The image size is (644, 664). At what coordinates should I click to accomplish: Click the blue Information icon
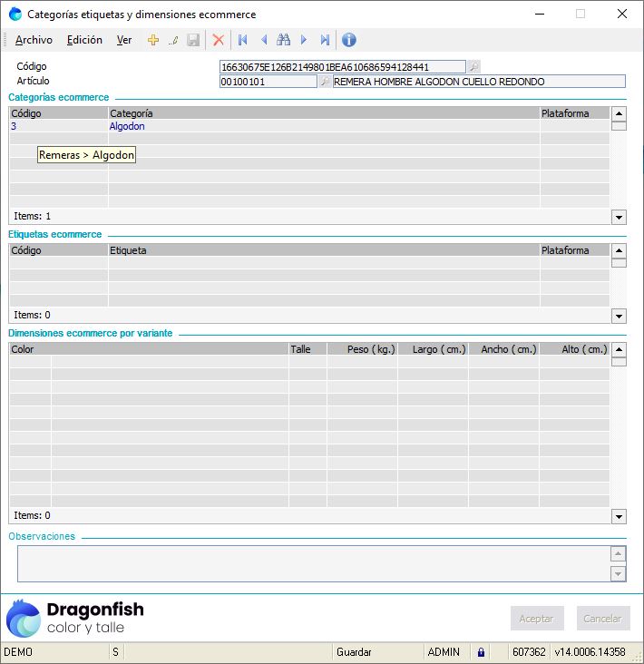coord(348,40)
